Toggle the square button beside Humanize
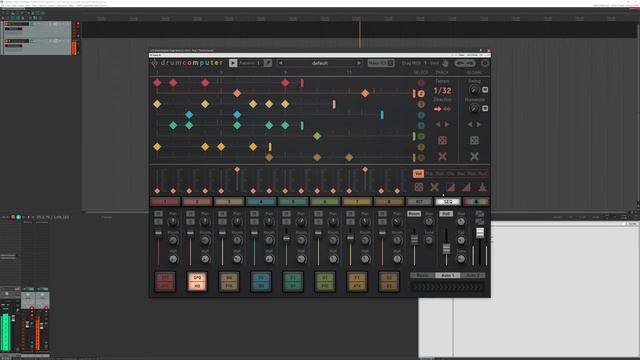This screenshot has height=360, width=640. 485,108
